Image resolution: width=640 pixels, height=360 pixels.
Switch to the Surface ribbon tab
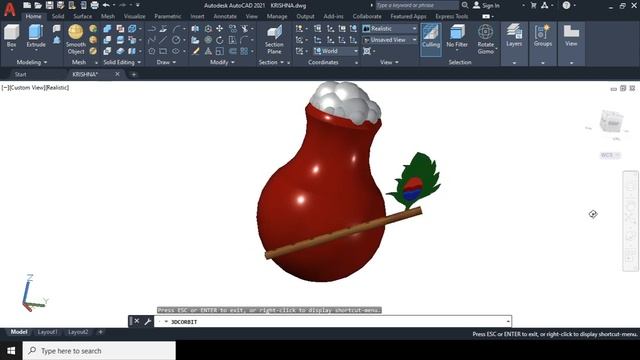pos(82,16)
